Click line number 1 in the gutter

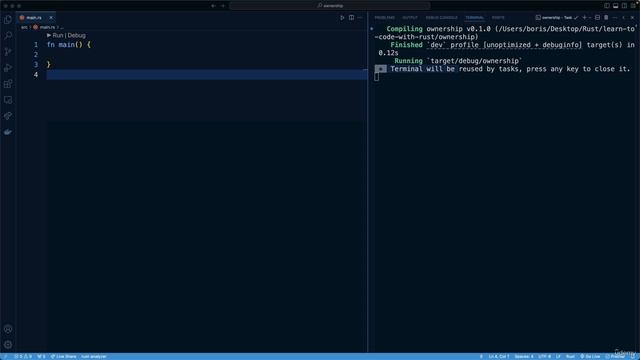pos(36,44)
